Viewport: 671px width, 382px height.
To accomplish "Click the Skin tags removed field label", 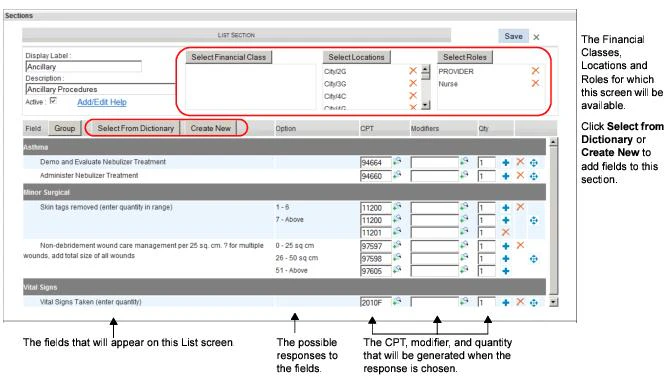I will [x=106, y=207].
